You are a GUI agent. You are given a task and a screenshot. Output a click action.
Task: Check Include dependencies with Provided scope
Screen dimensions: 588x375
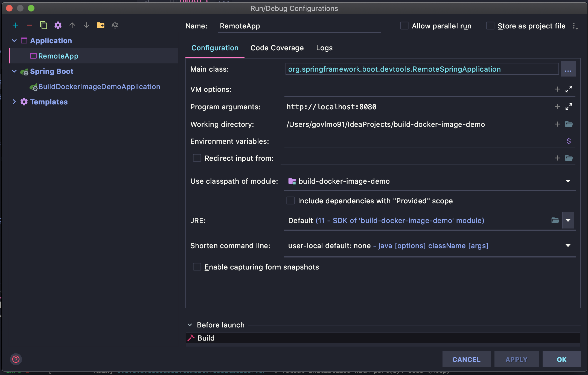pos(290,201)
